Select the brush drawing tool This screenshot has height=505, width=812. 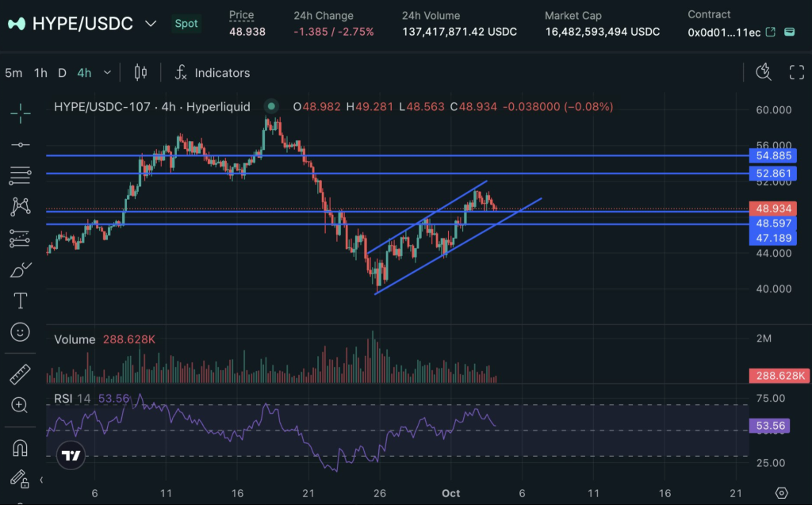20,270
